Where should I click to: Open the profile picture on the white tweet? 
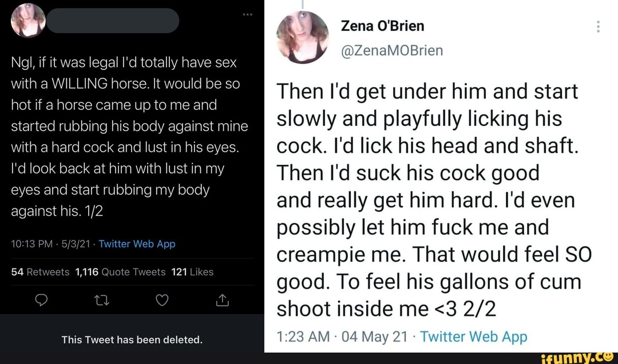click(x=302, y=36)
